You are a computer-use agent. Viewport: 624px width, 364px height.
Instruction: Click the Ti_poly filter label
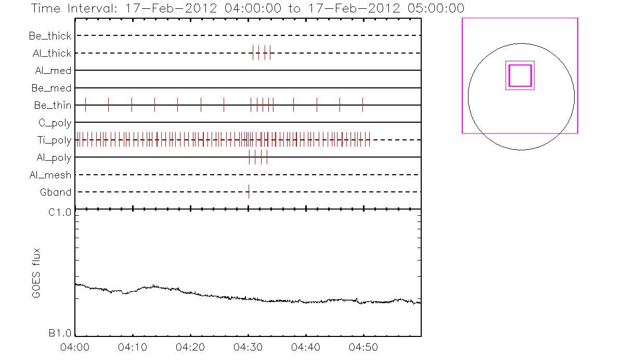(54, 140)
